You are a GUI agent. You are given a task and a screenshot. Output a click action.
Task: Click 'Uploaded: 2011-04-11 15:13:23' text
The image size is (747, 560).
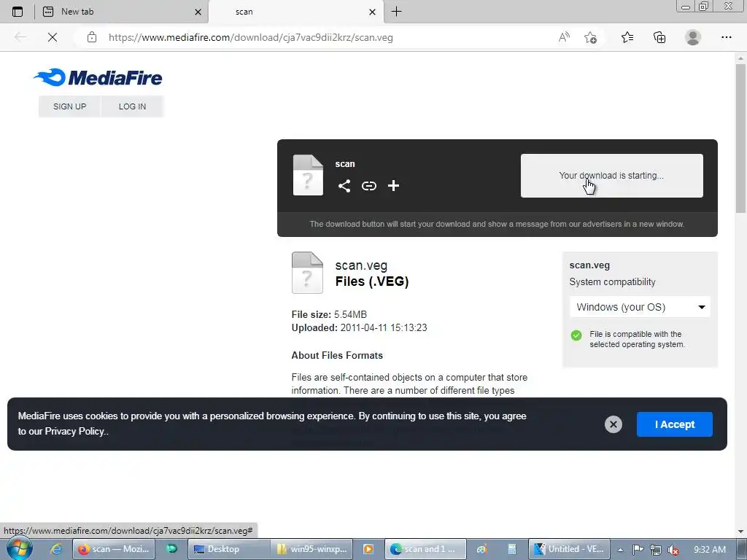[x=359, y=327]
